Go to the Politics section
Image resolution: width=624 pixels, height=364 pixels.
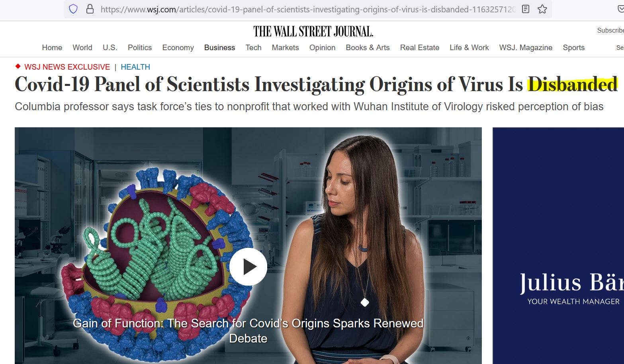click(140, 47)
